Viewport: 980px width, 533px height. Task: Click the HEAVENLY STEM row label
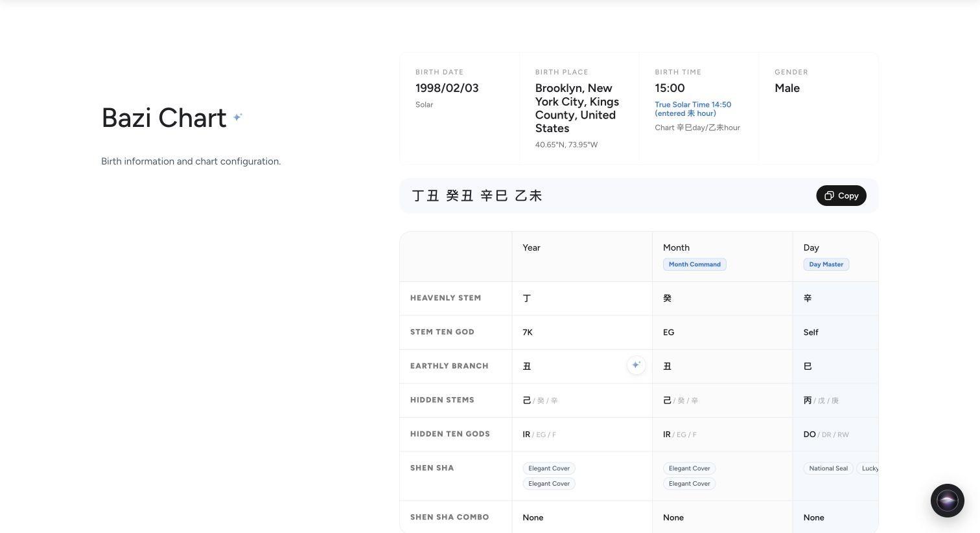point(445,298)
